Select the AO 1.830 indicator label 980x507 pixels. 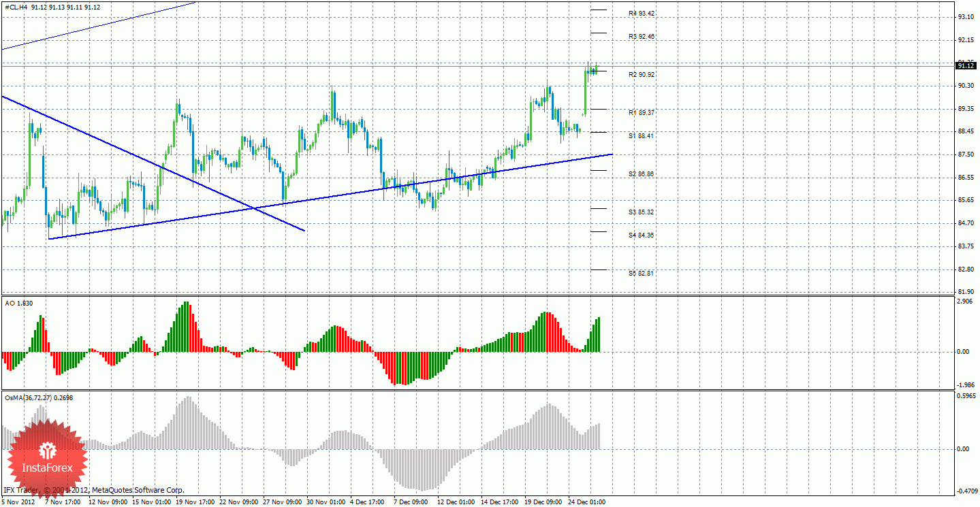[18, 303]
